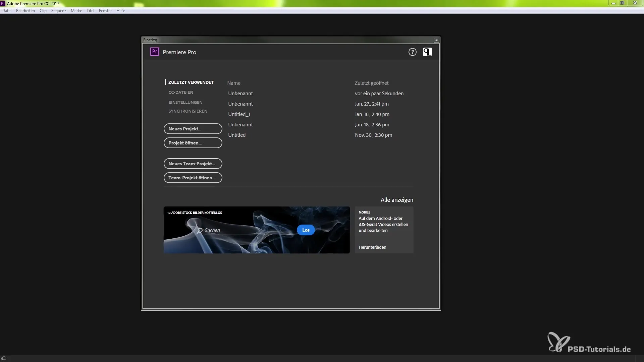
Task: Click 'Jan. 18., 2:40 pm' timestamp
Action: [372, 114]
